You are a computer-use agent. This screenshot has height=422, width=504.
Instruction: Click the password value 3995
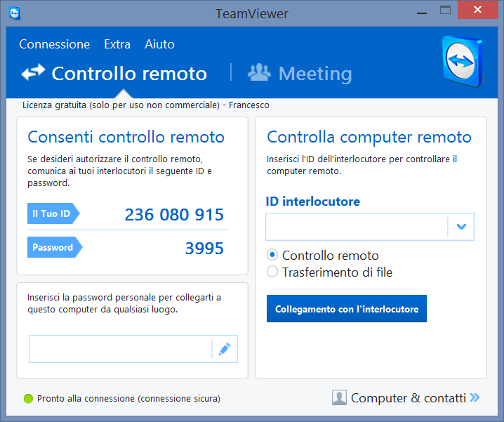(x=204, y=249)
